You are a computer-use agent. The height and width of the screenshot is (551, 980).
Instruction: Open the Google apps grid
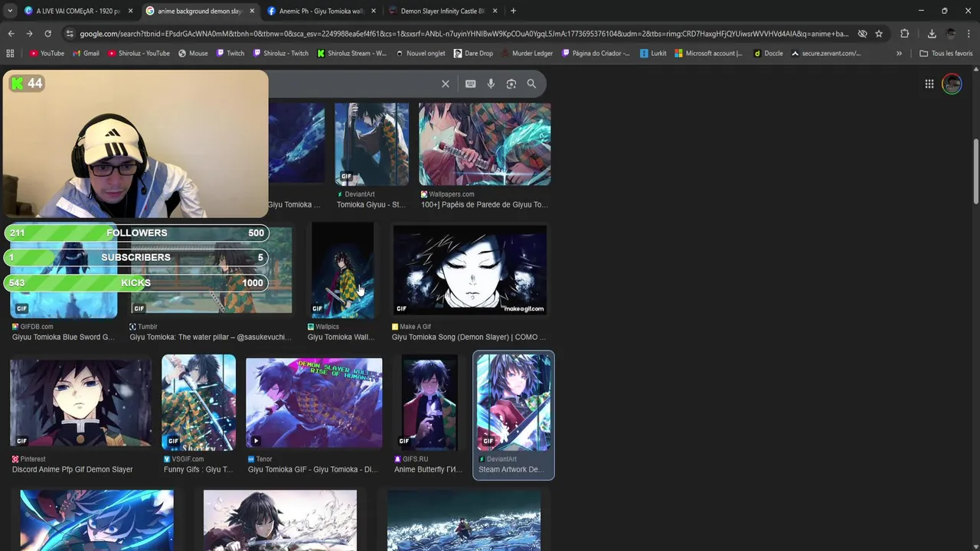click(x=929, y=84)
